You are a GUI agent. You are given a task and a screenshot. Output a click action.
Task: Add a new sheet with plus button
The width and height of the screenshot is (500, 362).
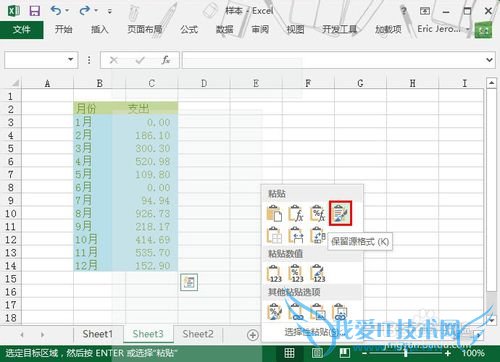253,335
